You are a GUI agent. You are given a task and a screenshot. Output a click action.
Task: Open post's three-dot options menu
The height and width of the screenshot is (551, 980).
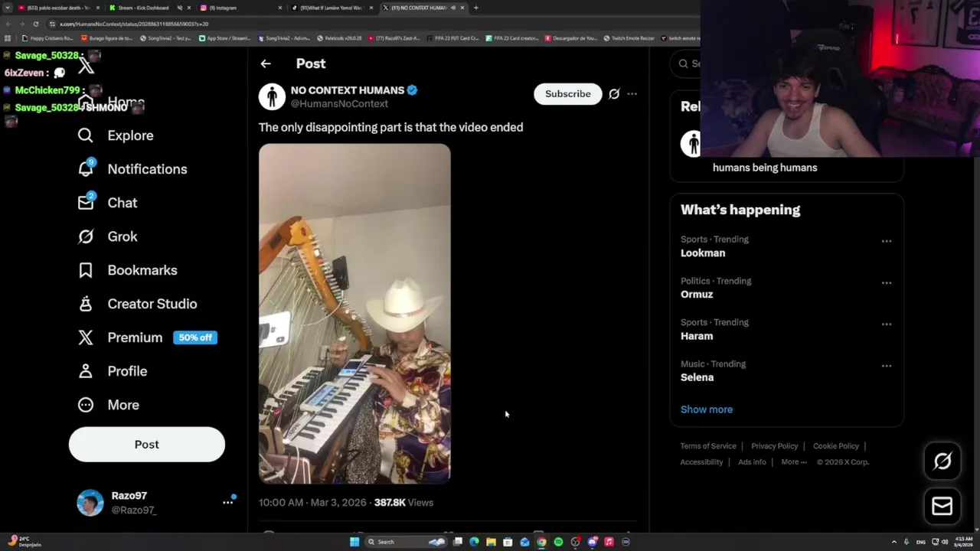pyautogui.click(x=632, y=93)
